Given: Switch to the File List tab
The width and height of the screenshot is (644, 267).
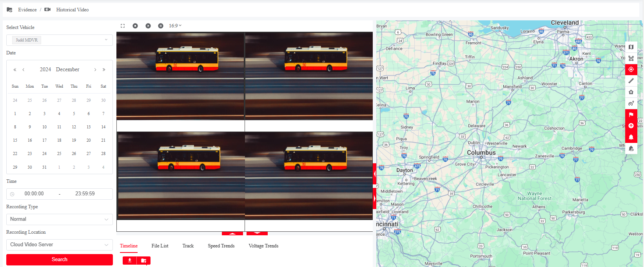Looking at the screenshot, I should (x=160, y=246).
